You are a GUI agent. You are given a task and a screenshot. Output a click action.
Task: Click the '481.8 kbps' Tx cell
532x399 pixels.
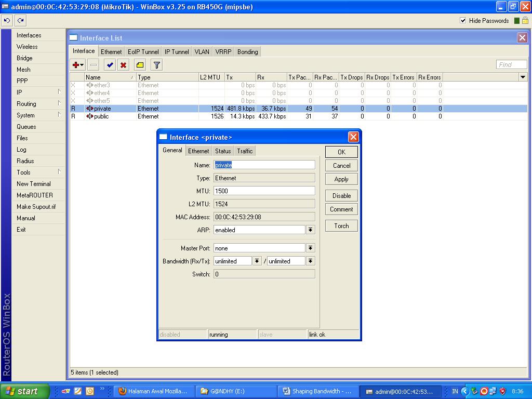[240, 109]
